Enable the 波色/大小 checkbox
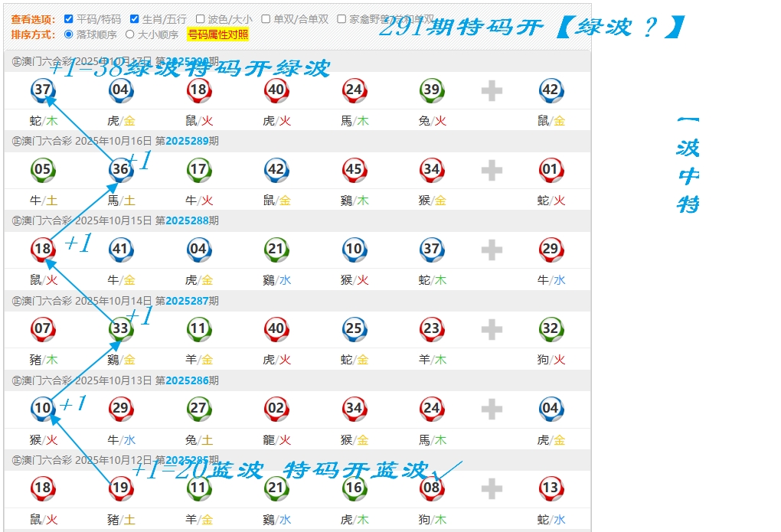This screenshot has height=532, width=781. pos(201,19)
